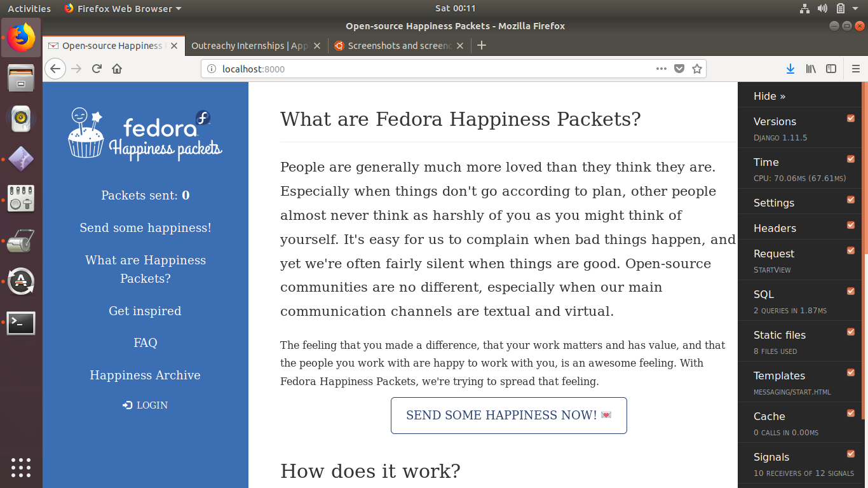Go back to the previous page
This screenshot has height=488, width=868.
coord(55,69)
